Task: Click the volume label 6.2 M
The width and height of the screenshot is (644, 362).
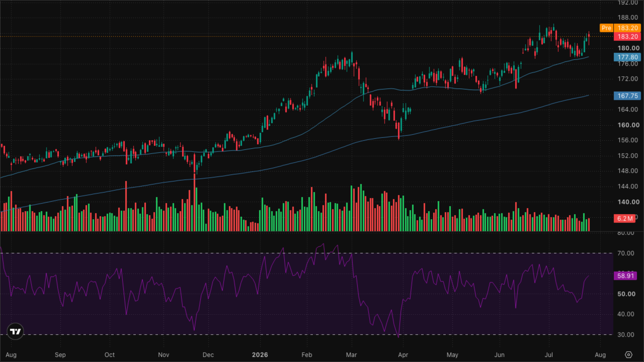Action: click(624, 218)
